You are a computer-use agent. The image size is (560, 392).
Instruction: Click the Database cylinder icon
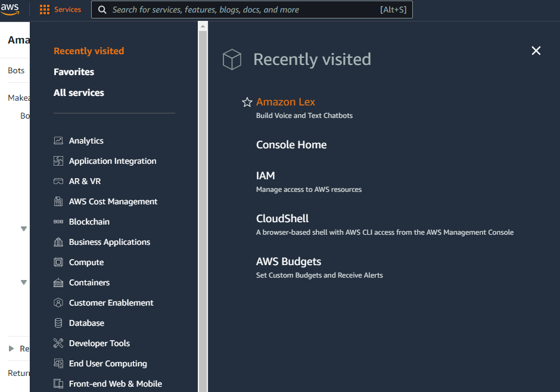(58, 323)
